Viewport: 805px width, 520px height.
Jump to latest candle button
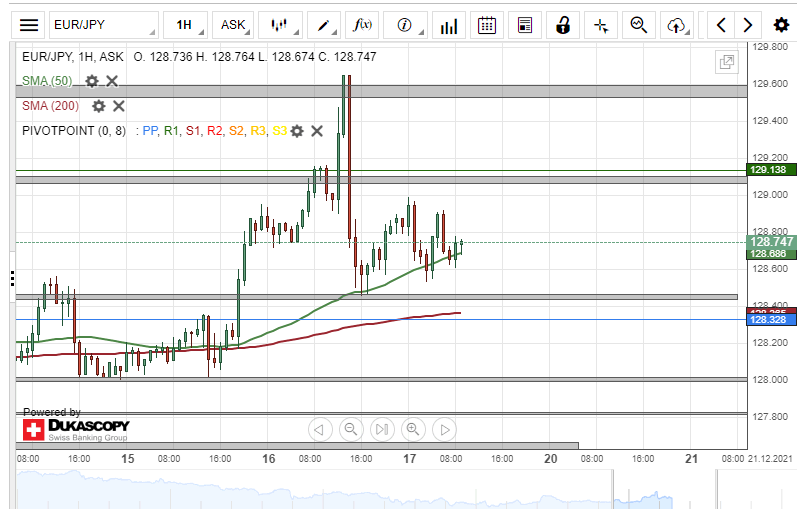(381, 430)
